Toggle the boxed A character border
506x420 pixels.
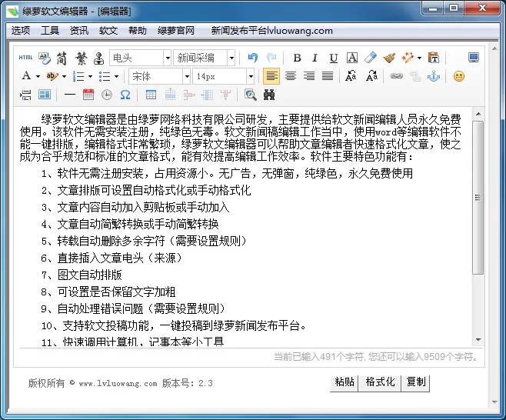tap(352, 58)
